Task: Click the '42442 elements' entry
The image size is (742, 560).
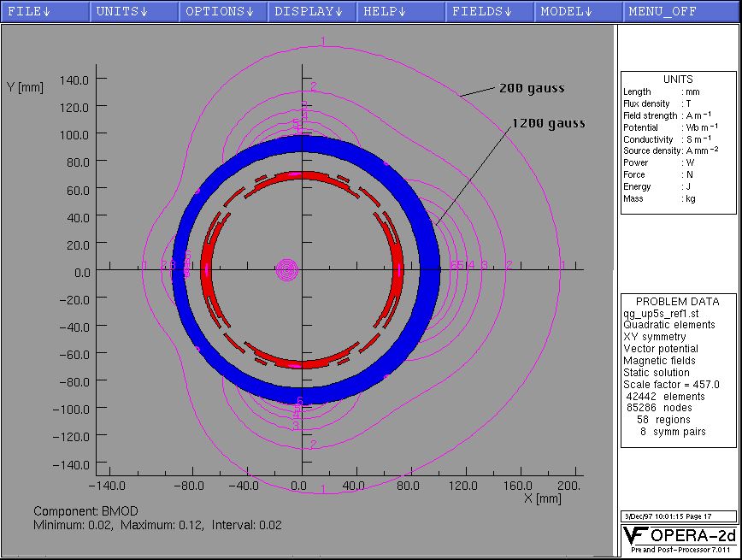Action: [666, 396]
